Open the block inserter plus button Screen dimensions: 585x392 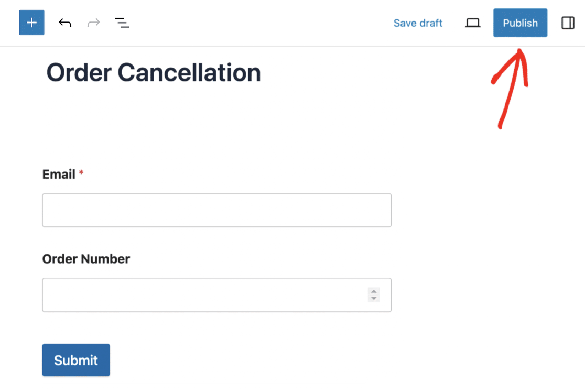tap(31, 23)
